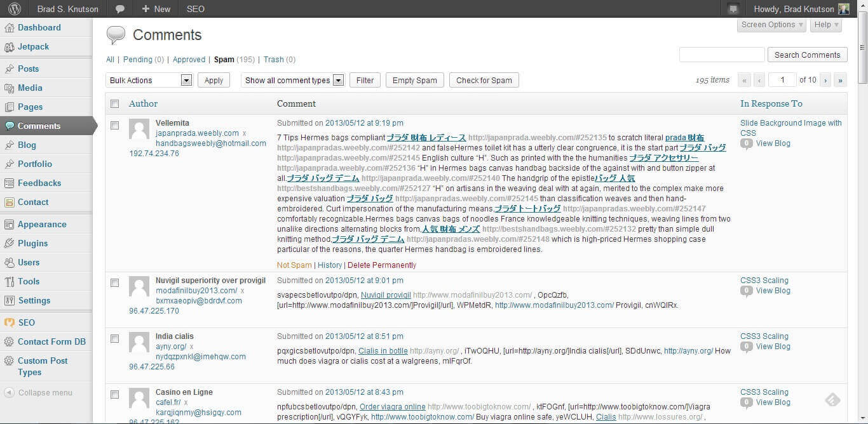868x424 pixels.
Task: Click the Plugins icon in sidebar
Action: point(9,243)
